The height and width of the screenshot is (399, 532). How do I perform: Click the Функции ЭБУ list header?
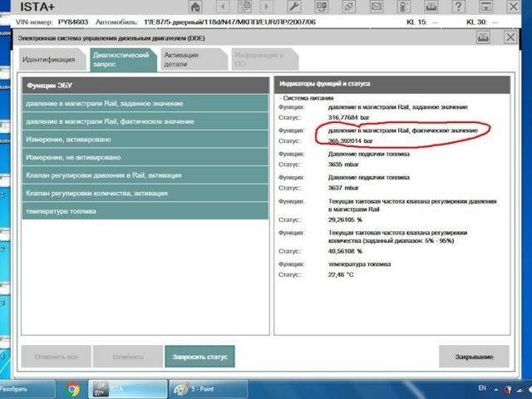145,85
